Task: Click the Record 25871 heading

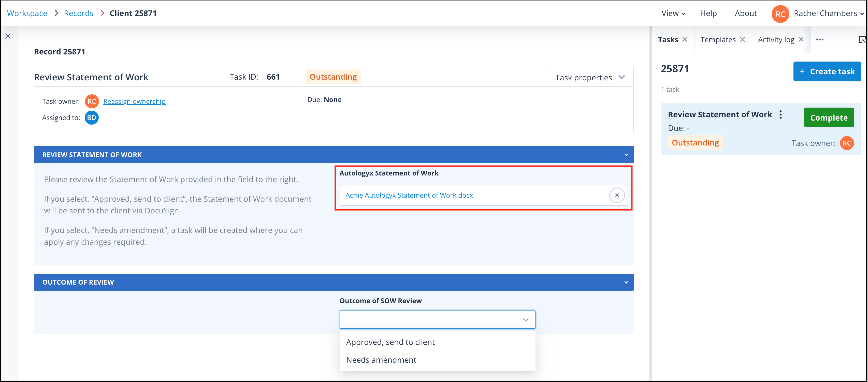Action: (x=60, y=52)
